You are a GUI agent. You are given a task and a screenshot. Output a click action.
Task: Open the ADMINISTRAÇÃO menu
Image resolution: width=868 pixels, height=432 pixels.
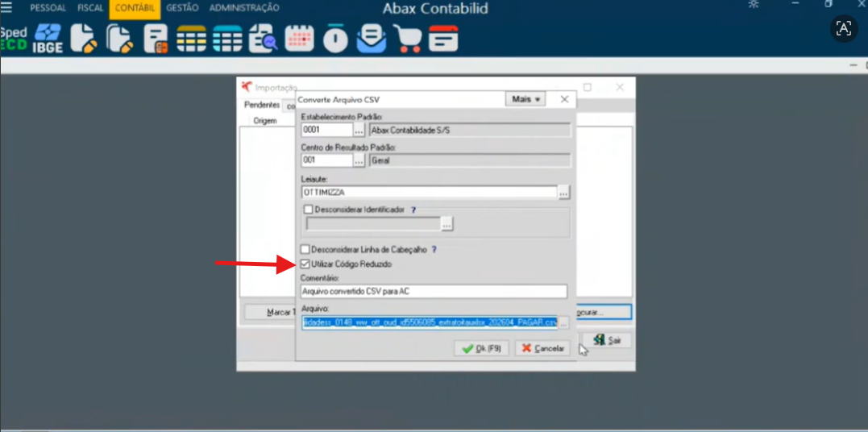pos(244,8)
